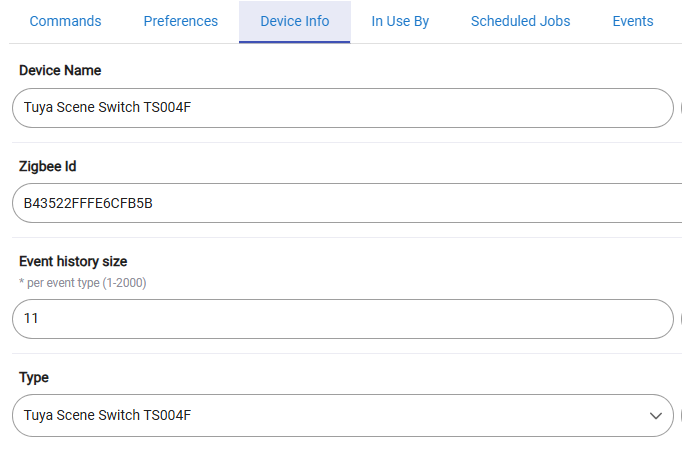
Task: Click the Type label above the dropdown
Action: coord(34,378)
